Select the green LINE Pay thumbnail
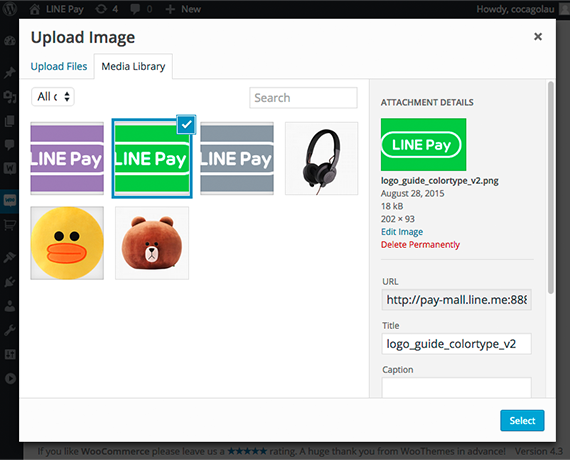The height and width of the screenshot is (460, 570). click(x=152, y=159)
